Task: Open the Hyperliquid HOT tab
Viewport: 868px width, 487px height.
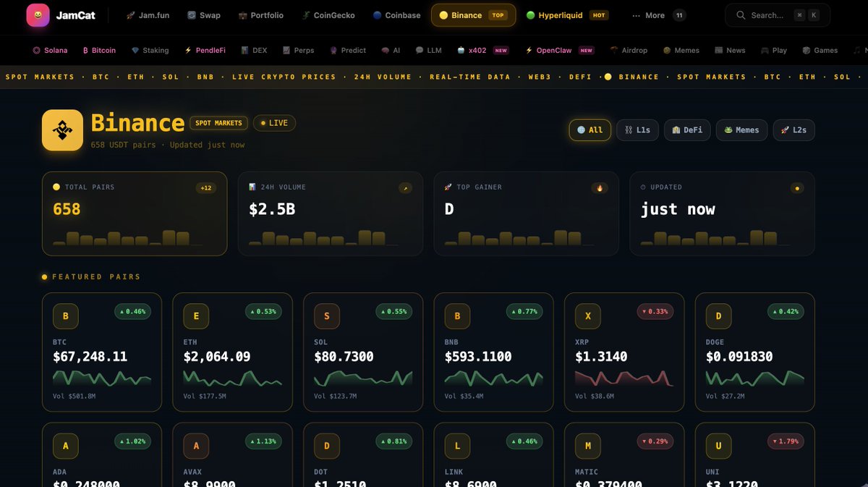Action: click(567, 15)
